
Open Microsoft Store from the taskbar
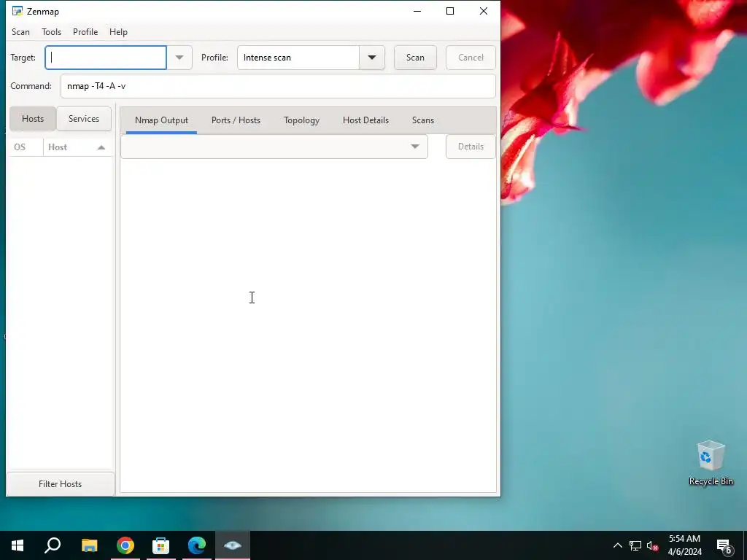161,545
